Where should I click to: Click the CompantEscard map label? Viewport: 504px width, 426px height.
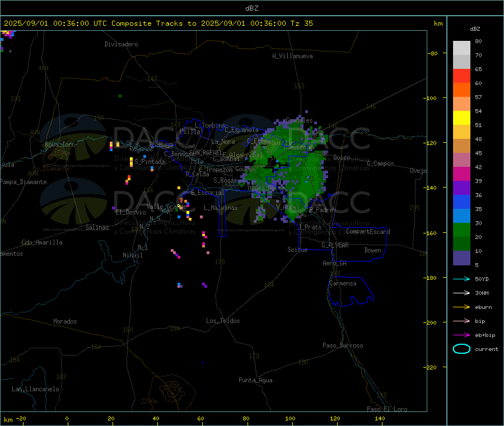tap(368, 232)
